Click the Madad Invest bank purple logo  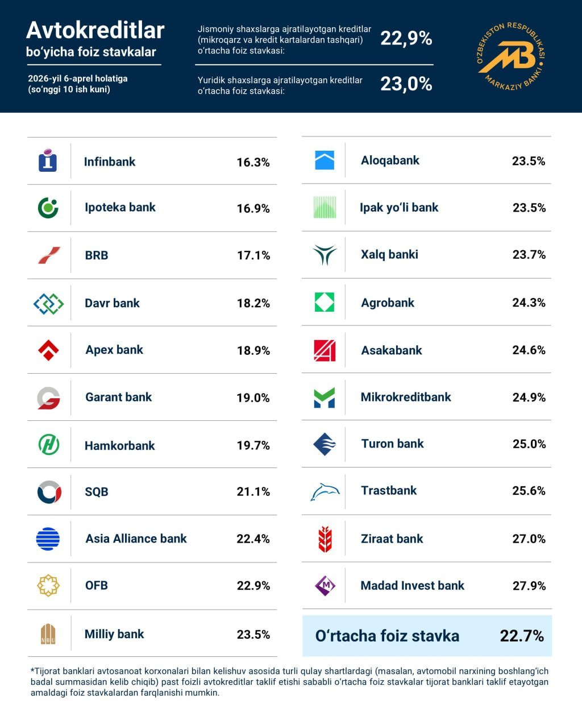325,585
